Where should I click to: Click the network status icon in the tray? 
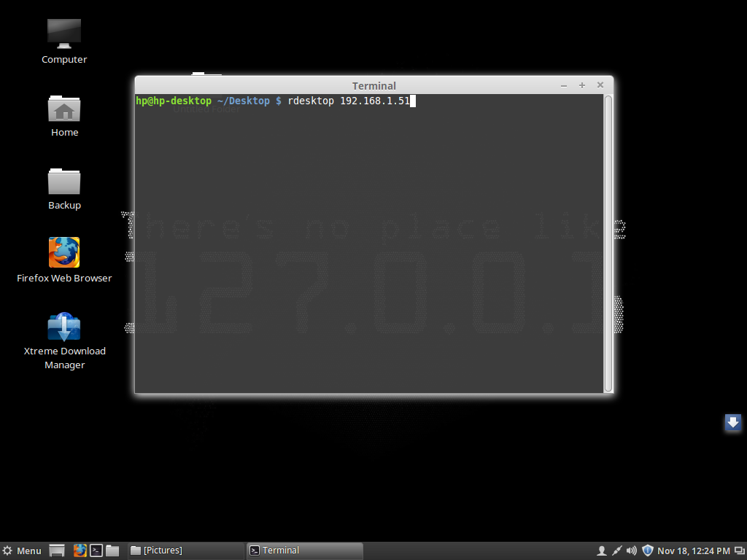617,550
